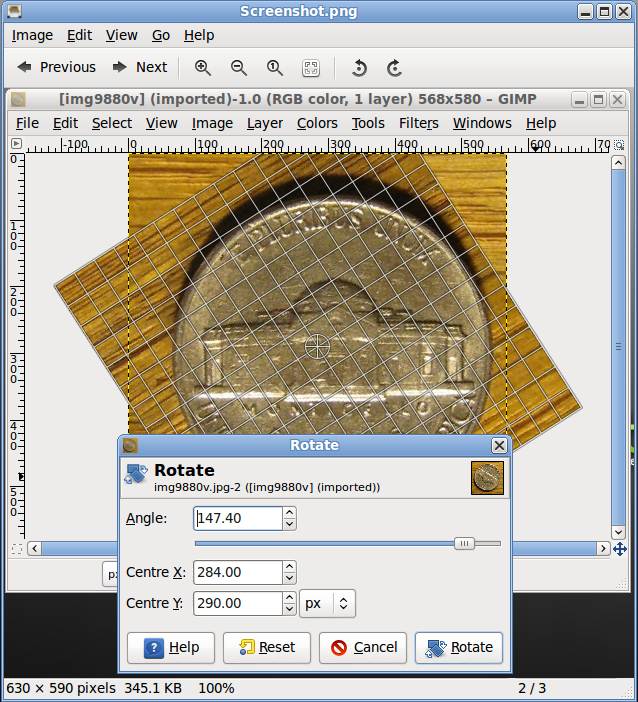Open GIMP Edit menu
The height and width of the screenshot is (702, 638).
(x=65, y=123)
